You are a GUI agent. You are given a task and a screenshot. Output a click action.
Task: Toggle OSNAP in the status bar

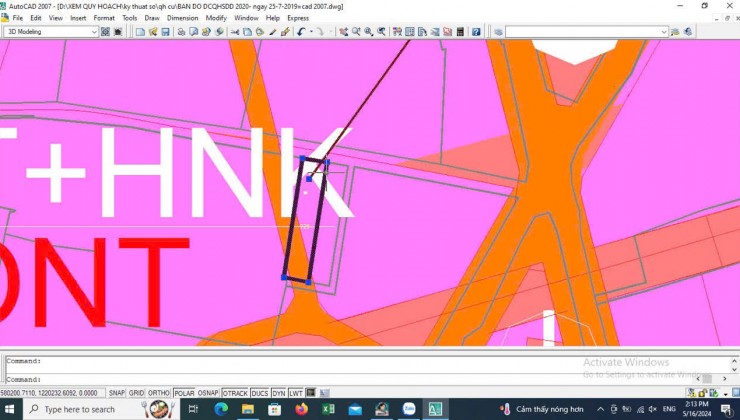click(208, 393)
